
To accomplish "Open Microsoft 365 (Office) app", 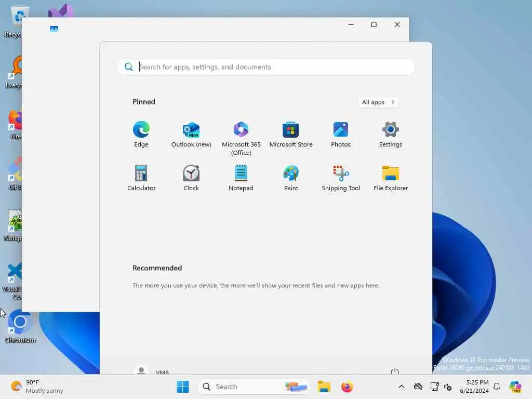I will pos(241,138).
